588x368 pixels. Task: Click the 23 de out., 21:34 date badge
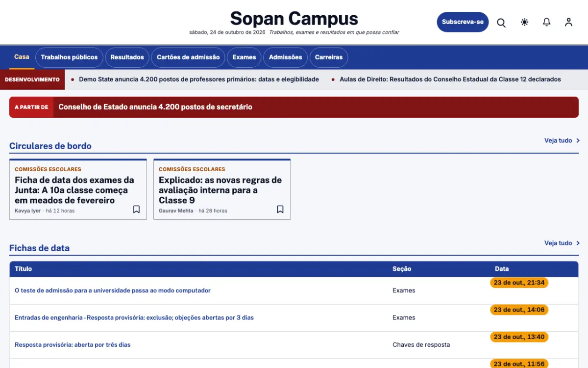pos(519,283)
